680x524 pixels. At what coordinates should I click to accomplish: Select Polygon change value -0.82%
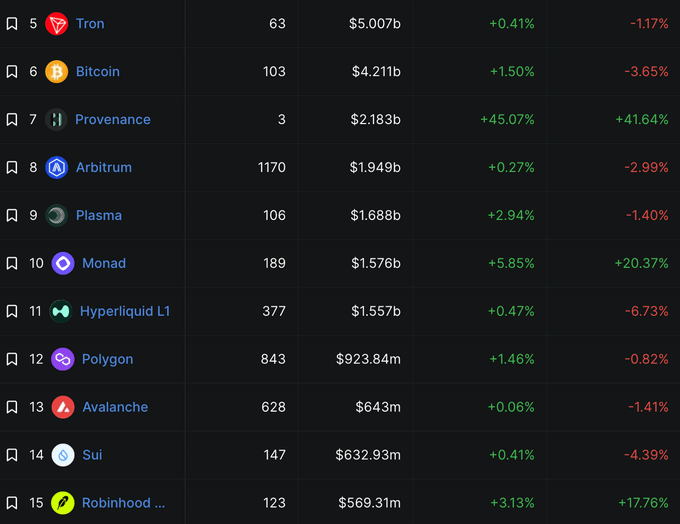click(x=646, y=359)
